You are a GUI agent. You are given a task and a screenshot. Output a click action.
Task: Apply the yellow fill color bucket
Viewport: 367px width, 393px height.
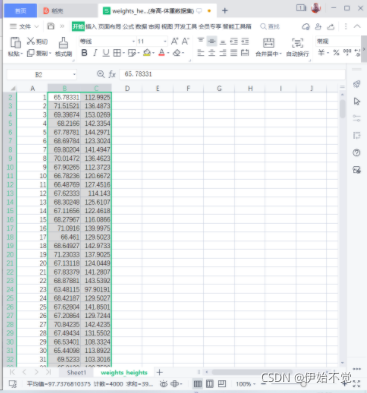[147, 53]
